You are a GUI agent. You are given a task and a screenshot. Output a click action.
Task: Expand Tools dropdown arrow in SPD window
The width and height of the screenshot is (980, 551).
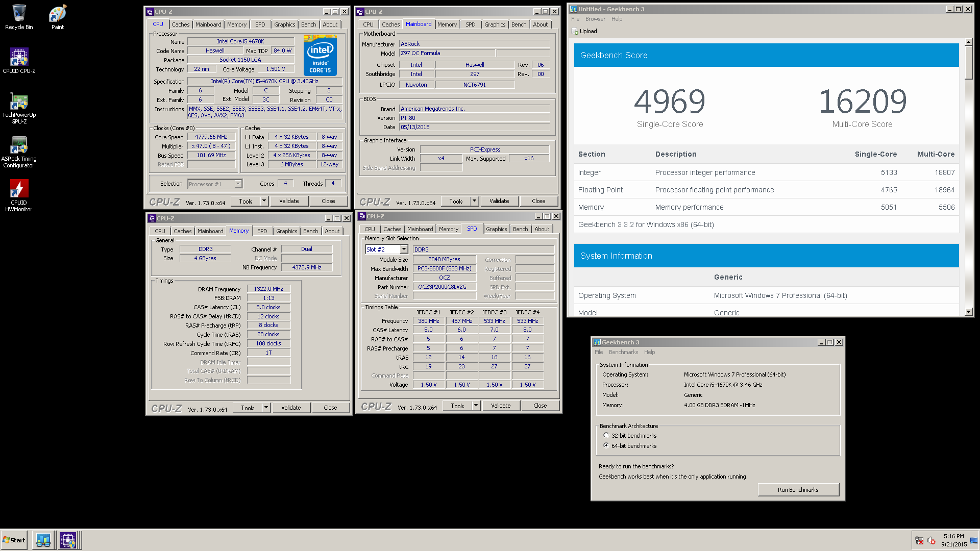pyautogui.click(x=476, y=406)
